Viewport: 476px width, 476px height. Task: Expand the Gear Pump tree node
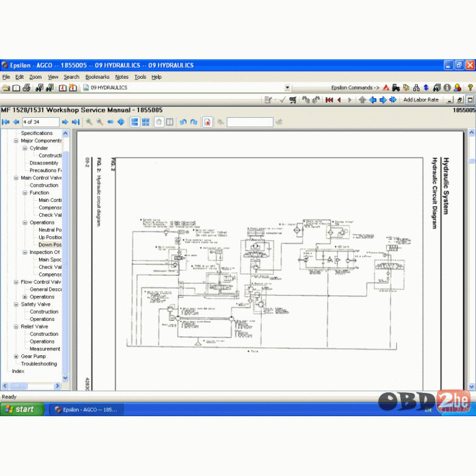(16, 356)
